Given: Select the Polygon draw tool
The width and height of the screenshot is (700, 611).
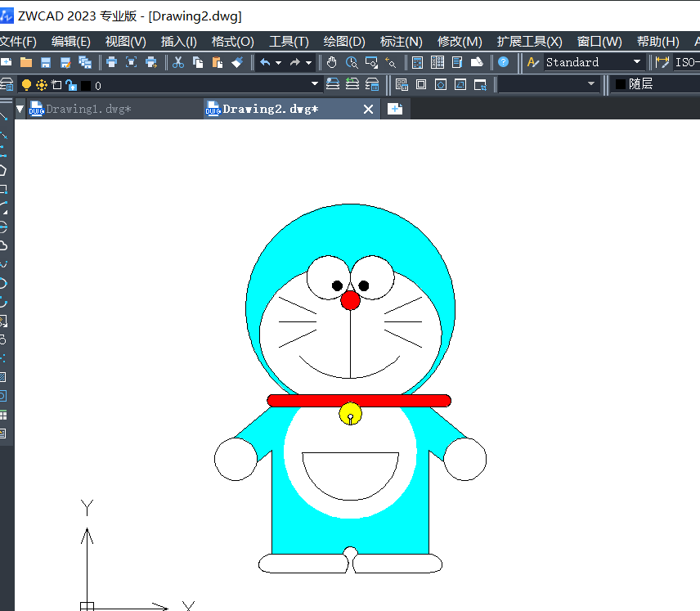Looking at the screenshot, I should click(3, 170).
